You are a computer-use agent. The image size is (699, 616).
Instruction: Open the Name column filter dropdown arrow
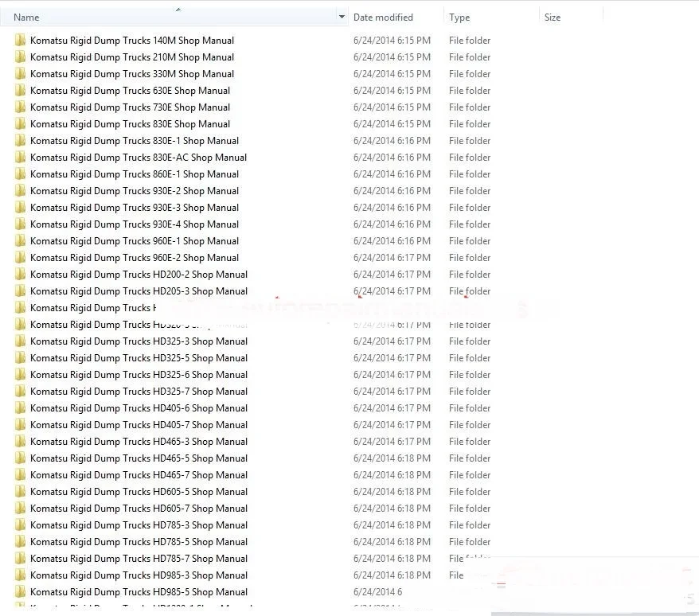pos(342,17)
